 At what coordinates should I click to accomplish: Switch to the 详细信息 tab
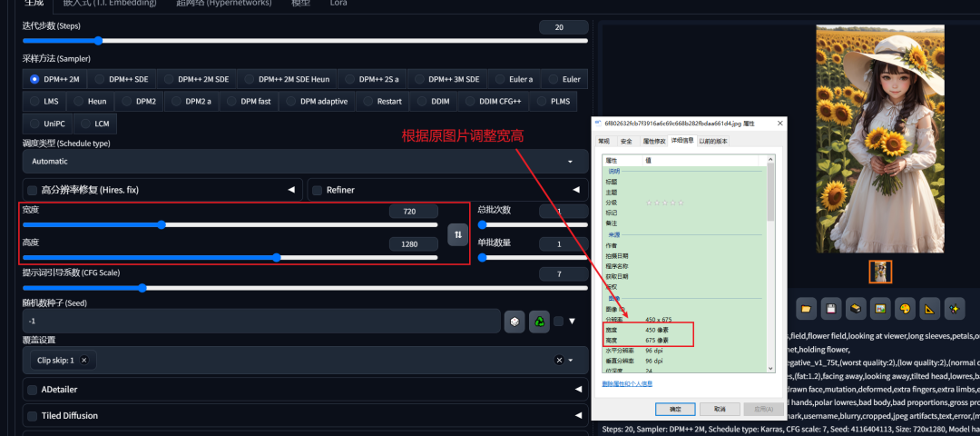click(681, 141)
